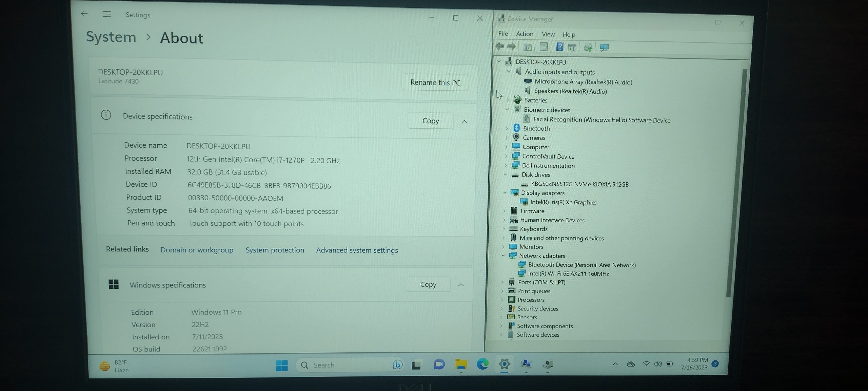The height and width of the screenshot is (391, 868).
Task: Select Microphone Array (Realtek(R) Audio) device
Action: coord(583,82)
